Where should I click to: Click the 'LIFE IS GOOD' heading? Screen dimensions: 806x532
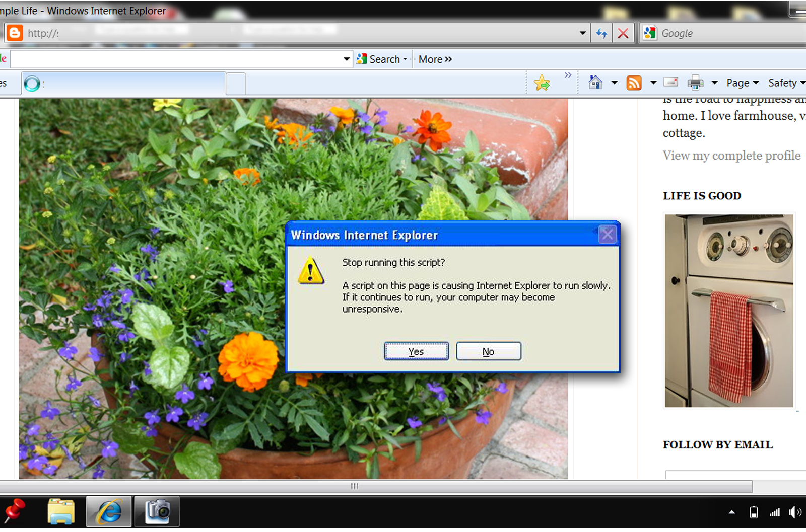[702, 196]
